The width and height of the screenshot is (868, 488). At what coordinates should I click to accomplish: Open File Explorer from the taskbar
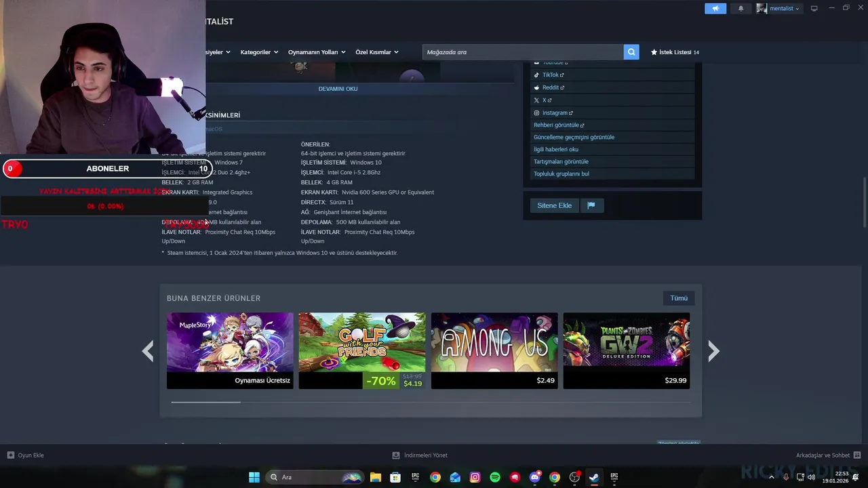(x=375, y=477)
